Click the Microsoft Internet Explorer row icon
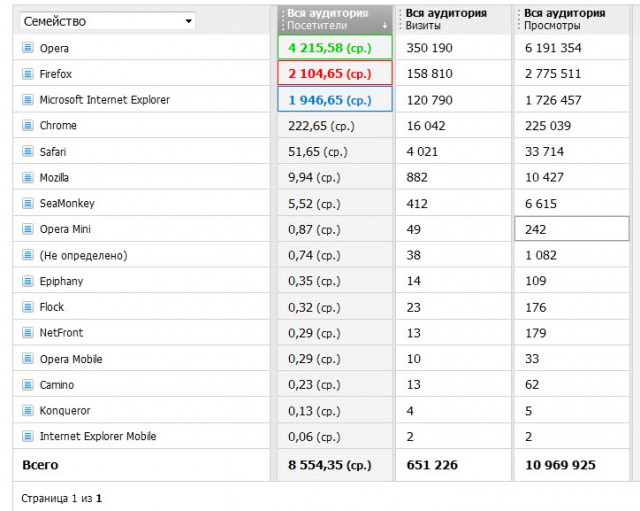Viewport: 640px width, 511px height. pyautogui.click(x=27, y=100)
